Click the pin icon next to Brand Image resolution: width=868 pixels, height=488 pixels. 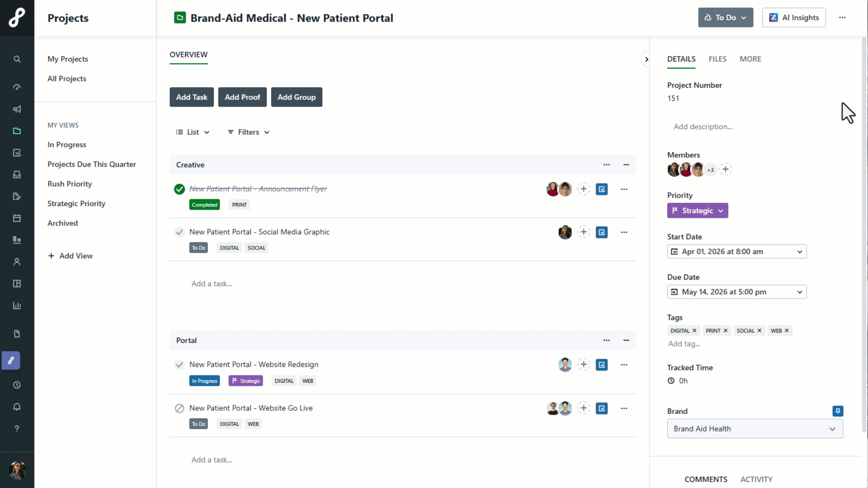(838, 411)
